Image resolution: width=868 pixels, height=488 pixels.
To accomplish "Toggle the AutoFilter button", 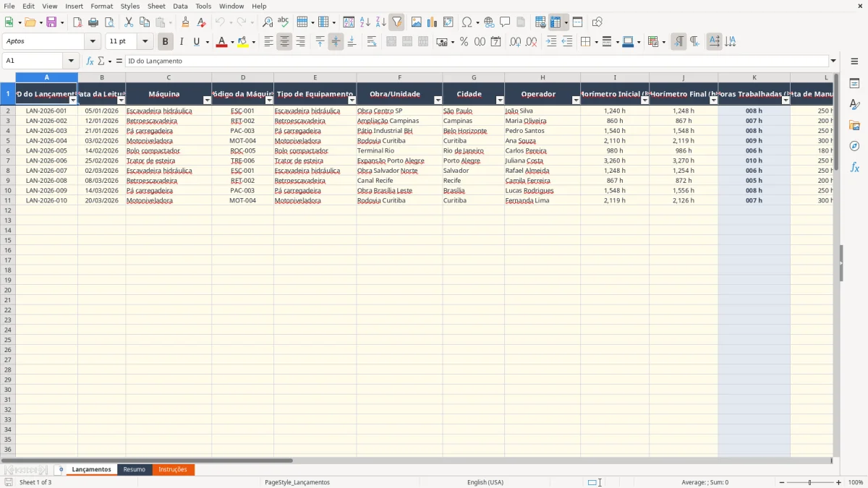I will tap(396, 22).
